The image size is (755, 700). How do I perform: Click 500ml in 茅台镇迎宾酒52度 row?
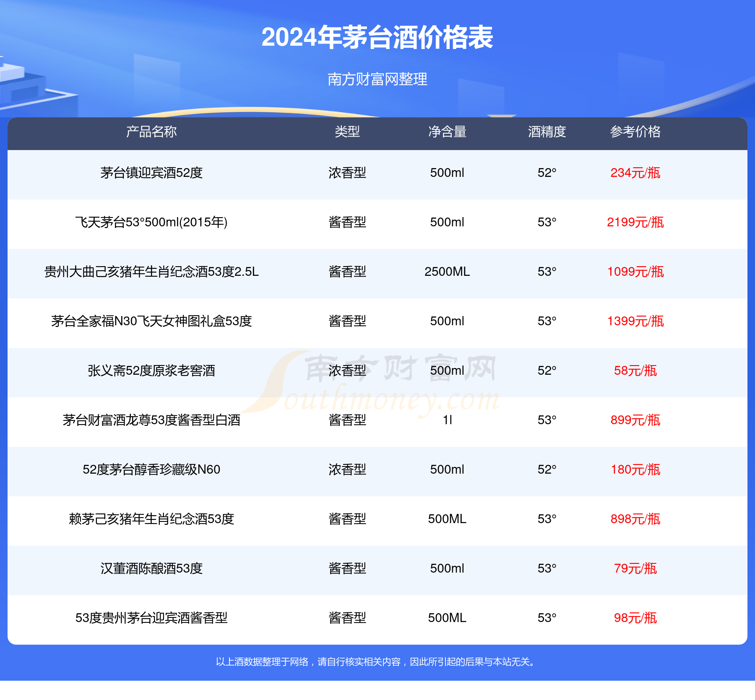pyautogui.click(x=447, y=173)
